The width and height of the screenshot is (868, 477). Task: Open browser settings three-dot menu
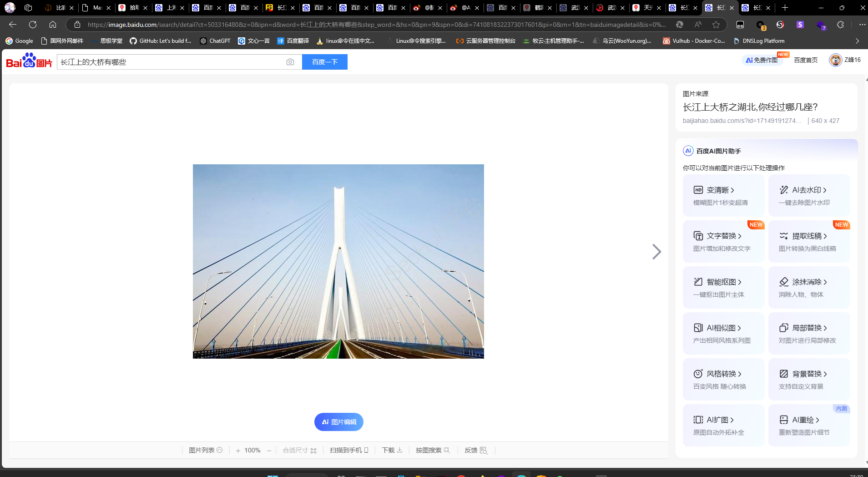[862, 25]
